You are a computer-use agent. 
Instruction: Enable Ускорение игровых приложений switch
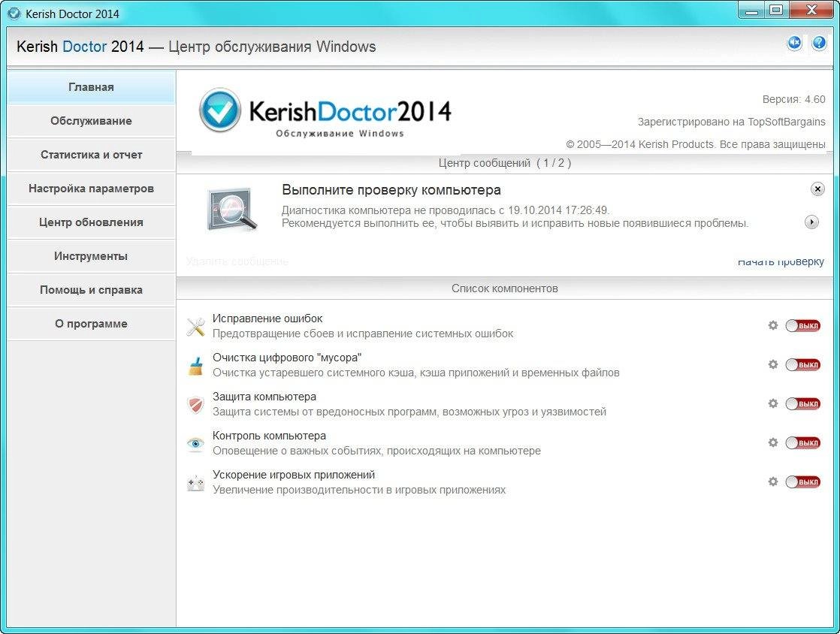pos(802,482)
